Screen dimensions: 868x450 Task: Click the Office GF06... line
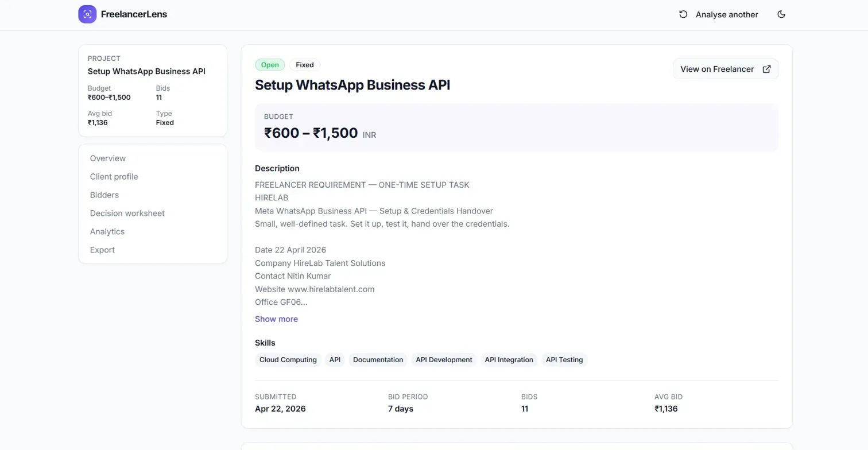click(281, 302)
